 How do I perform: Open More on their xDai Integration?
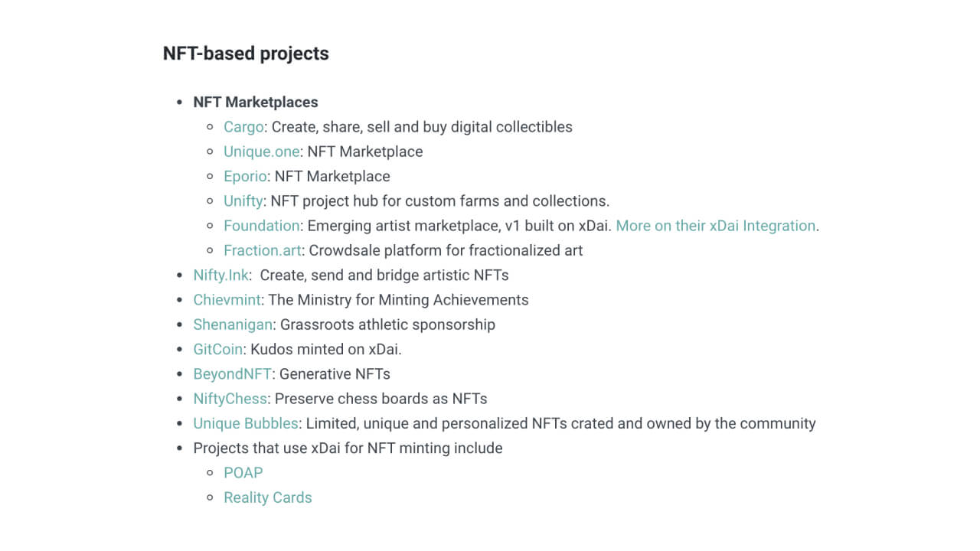715,226
